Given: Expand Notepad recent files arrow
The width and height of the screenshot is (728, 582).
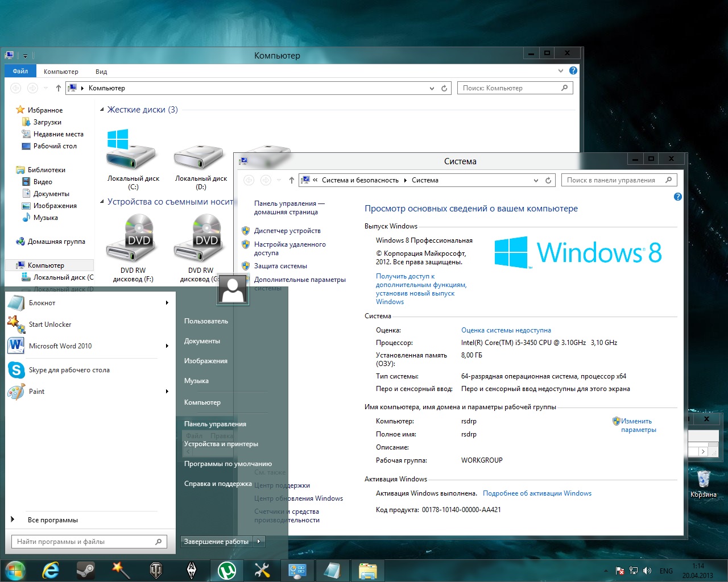Looking at the screenshot, I should click(167, 303).
